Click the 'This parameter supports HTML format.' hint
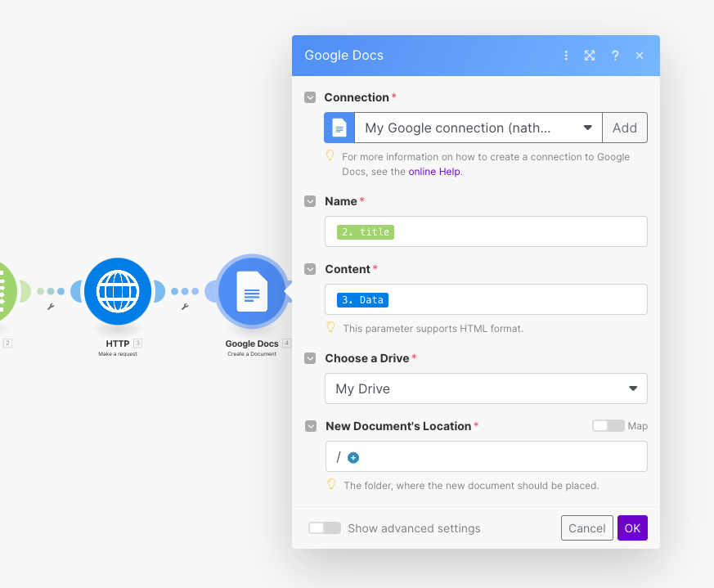 (433, 329)
